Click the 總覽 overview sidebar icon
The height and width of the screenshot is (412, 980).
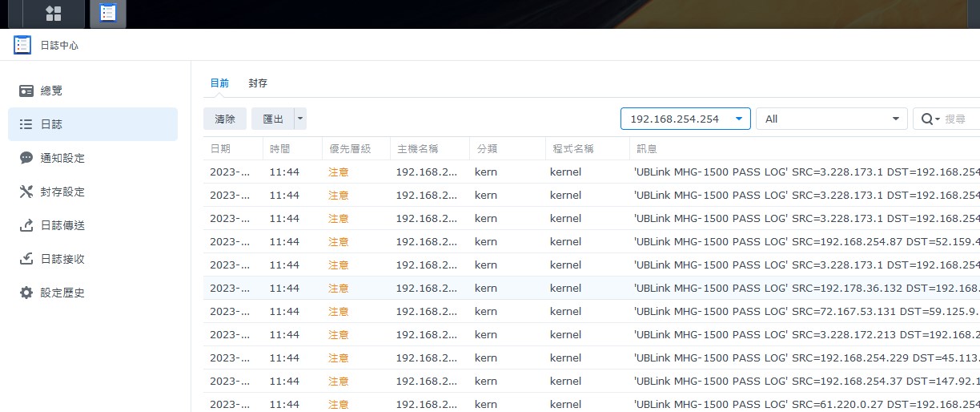coord(26,91)
